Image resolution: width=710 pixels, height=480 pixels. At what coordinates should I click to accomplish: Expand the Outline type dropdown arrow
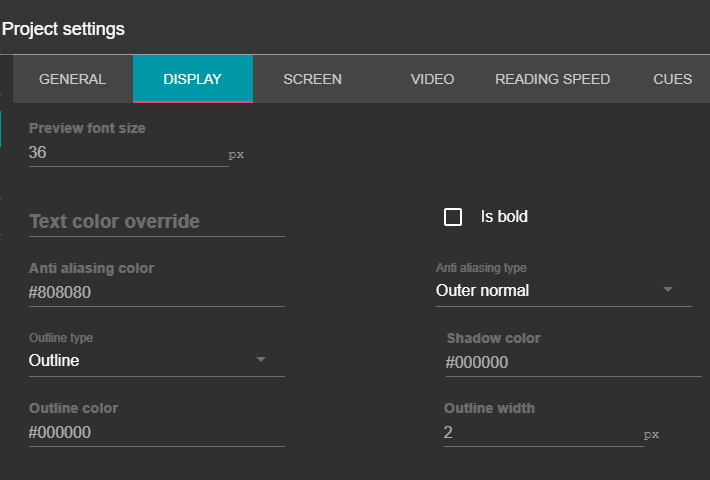(x=261, y=360)
